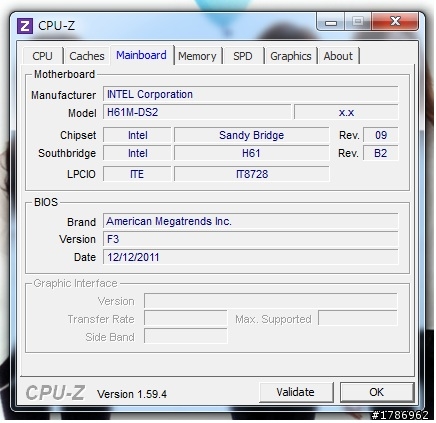The width and height of the screenshot is (436, 423).
Task: Click Southbridge vendor field Intel
Action: click(137, 153)
